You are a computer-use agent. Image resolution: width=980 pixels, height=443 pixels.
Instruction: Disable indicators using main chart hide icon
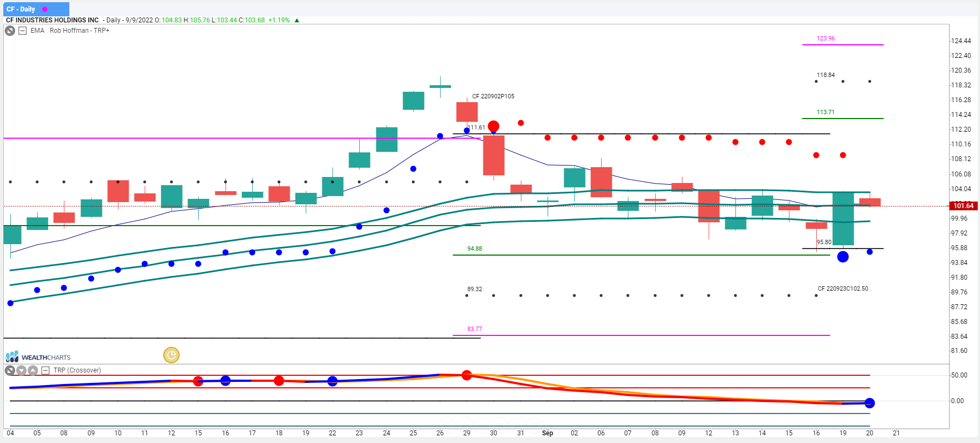(x=10, y=31)
